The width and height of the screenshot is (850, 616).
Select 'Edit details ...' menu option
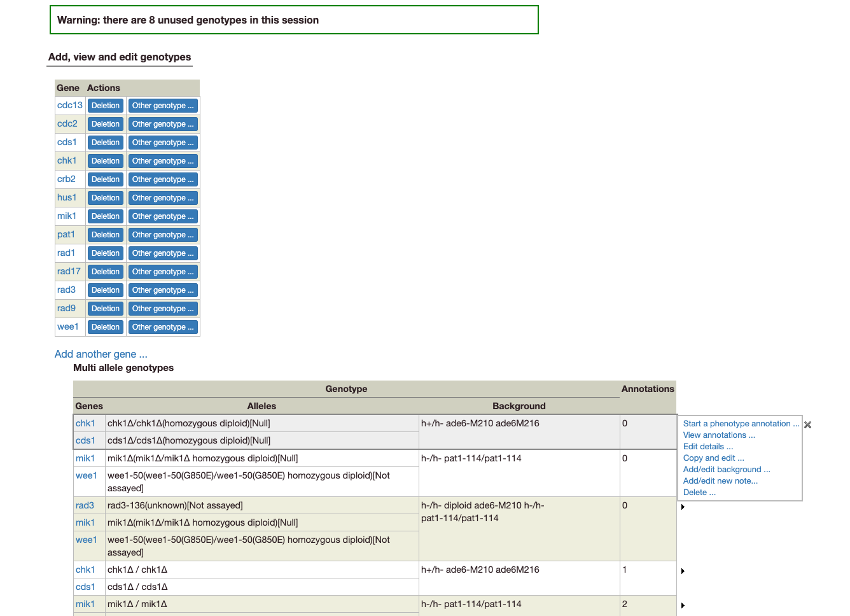pyautogui.click(x=707, y=446)
